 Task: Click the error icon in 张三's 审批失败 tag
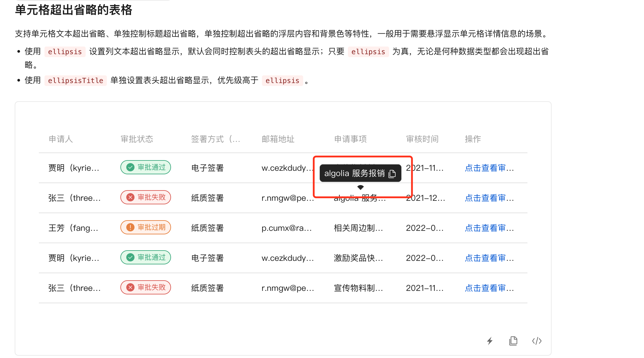[x=130, y=197]
